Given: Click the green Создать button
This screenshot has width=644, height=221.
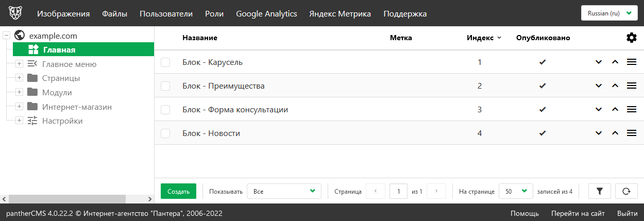Looking at the screenshot, I should click(178, 191).
